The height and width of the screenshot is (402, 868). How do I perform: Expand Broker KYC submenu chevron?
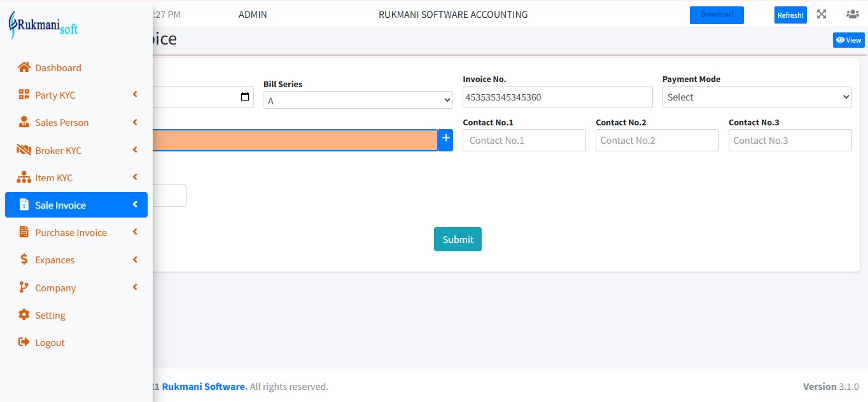click(x=135, y=150)
